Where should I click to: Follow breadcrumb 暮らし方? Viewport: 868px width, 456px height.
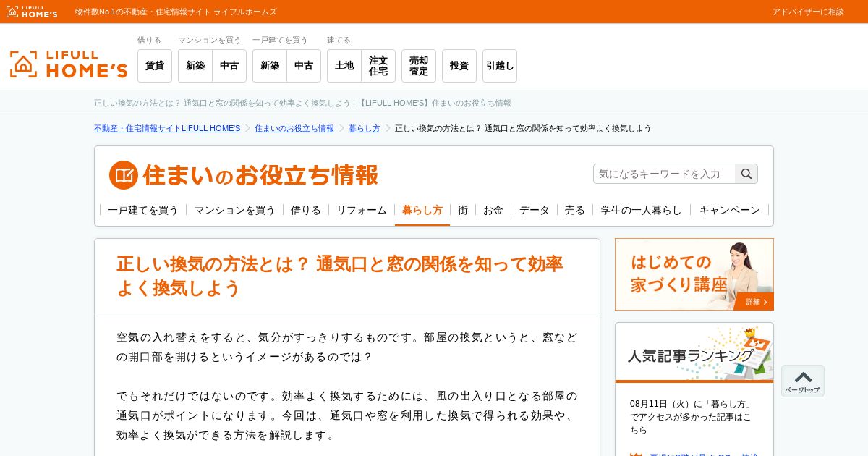365,128
